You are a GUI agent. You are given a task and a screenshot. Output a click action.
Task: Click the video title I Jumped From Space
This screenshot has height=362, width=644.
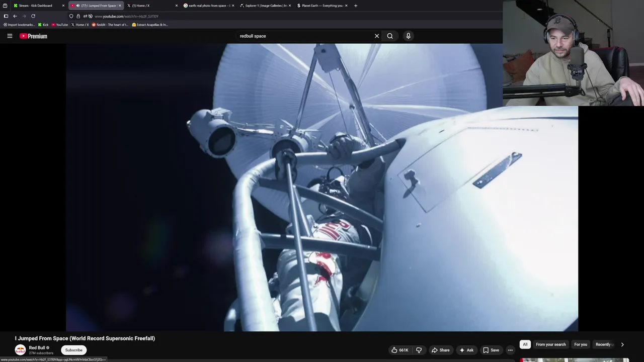tap(85, 338)
